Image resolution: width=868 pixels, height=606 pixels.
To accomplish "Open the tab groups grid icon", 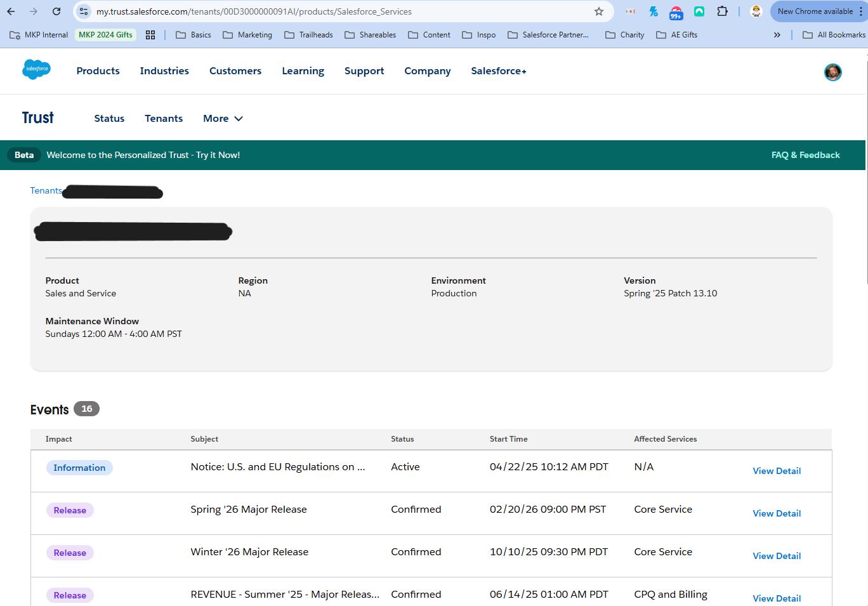I will click(150, 35).
